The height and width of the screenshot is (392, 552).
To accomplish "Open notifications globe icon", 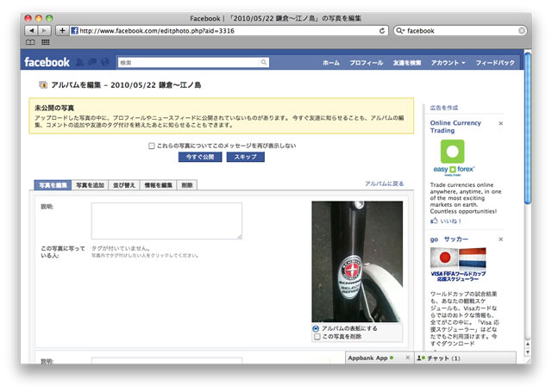I will point(105,62).
